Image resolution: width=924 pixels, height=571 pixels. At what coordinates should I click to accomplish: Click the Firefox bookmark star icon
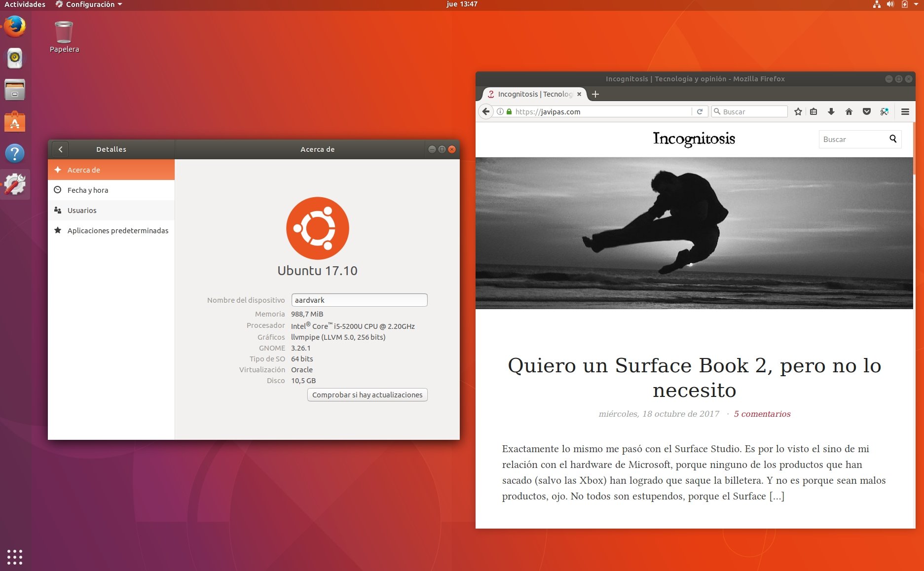pos(798,112)
